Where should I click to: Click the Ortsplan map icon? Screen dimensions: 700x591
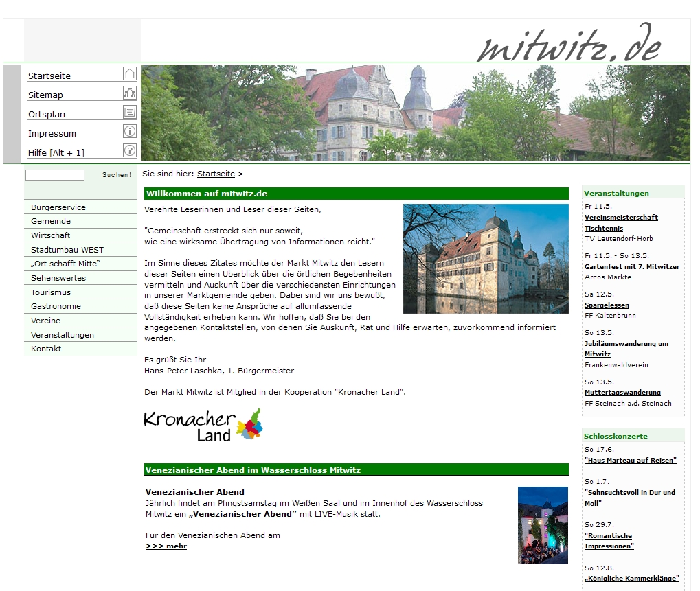coord(129,112)
